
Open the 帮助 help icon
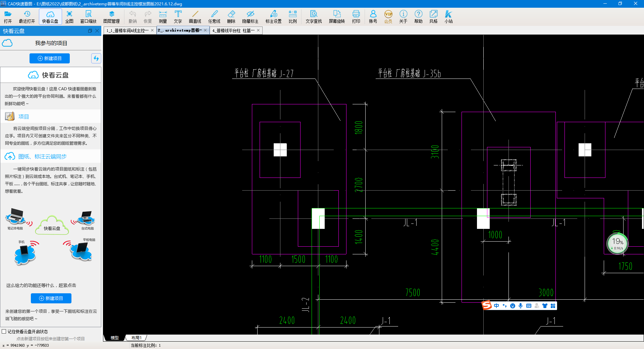click(x=418, y=17)
